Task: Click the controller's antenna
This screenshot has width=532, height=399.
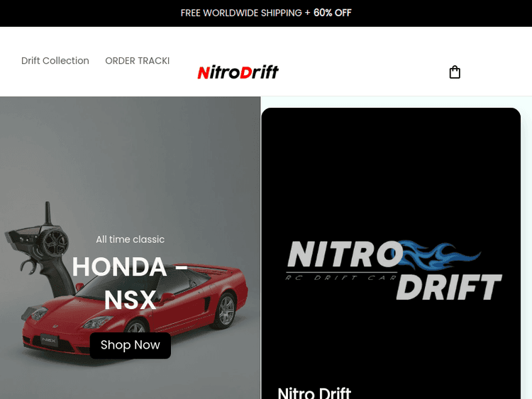Action: 48,214
